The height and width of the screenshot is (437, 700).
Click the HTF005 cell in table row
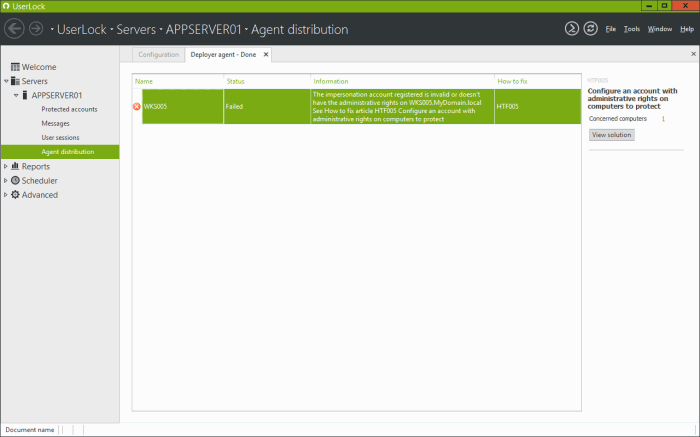pos(538,106)
